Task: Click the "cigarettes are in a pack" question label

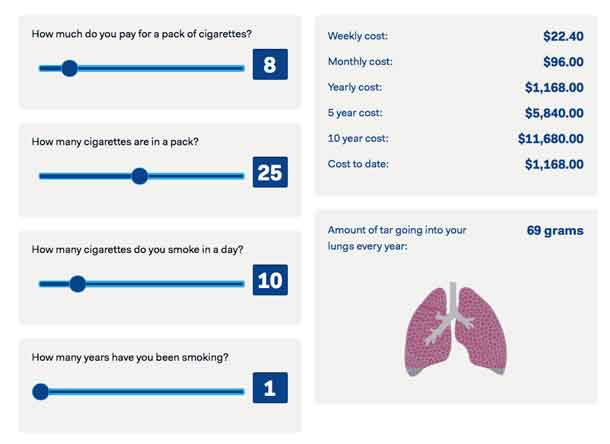Action: 115,142
